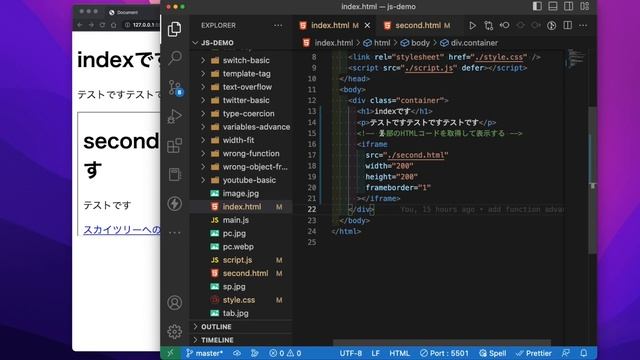Open script.js in the explorer
Screen dimensions: 640x360
click(x=241, y=260)
